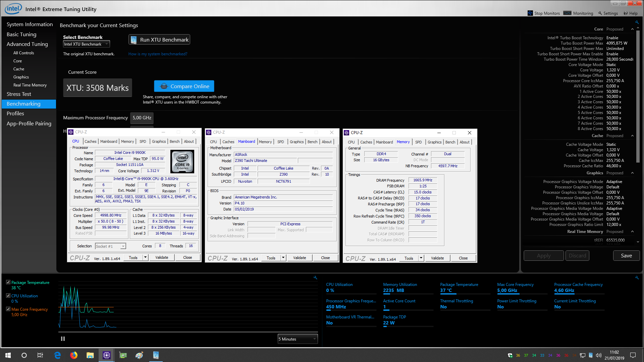Viewport: 644px width, 362px height.
Task: Collapse the Real Time Memory proposed section
Action: click(632, 232)
